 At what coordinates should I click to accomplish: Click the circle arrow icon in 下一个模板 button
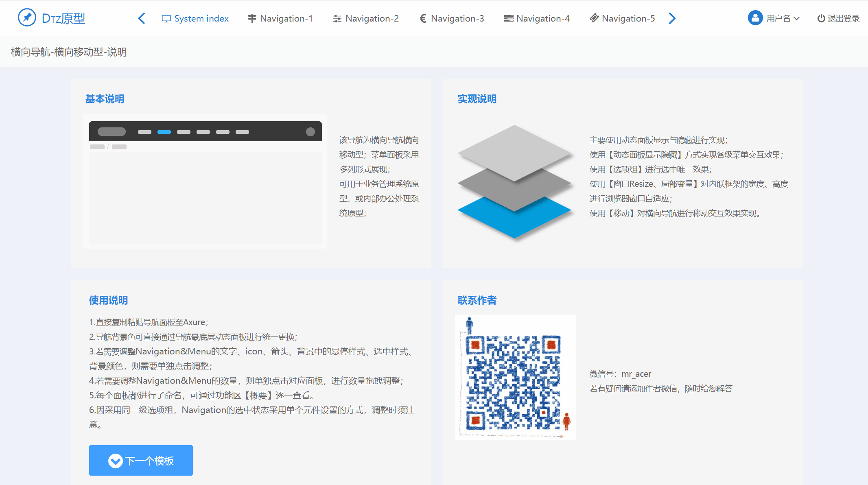pyautogui.click(x=116, y=461)
